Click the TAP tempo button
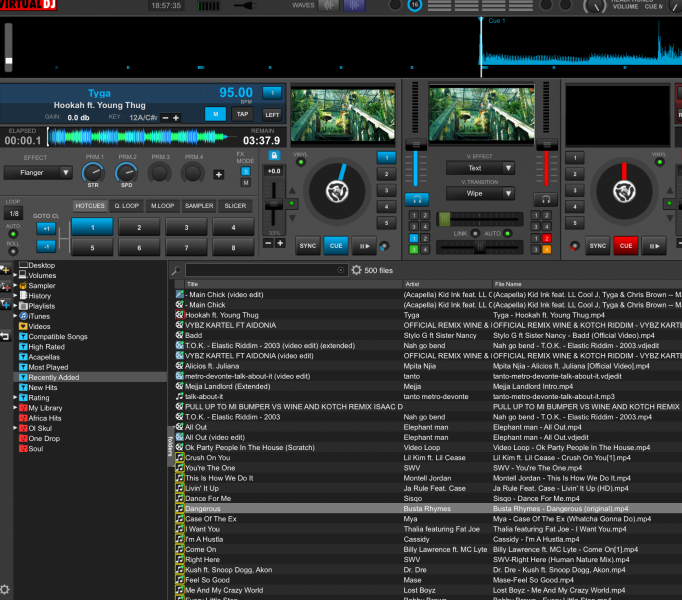682x600 pixels. (242, 114)
